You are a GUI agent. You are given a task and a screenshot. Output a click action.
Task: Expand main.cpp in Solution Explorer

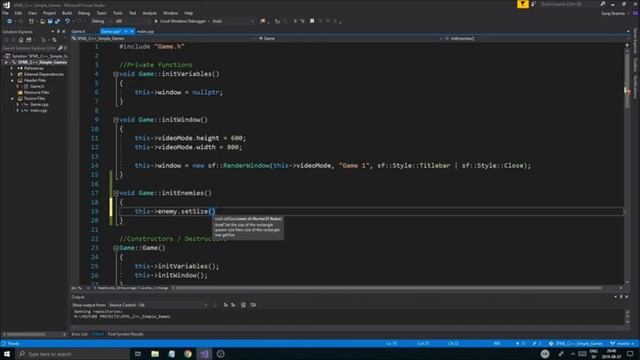pyautogui.click(x=18, y=111)
